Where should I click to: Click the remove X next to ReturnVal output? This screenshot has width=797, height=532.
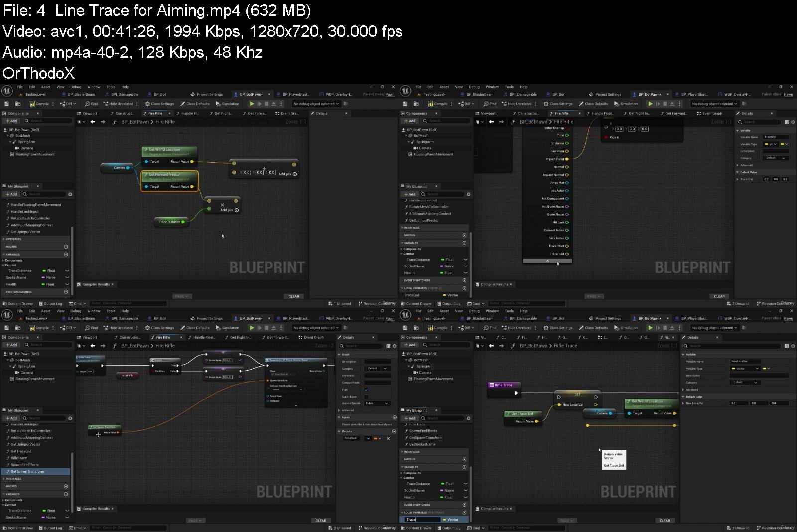coord(388,439)
